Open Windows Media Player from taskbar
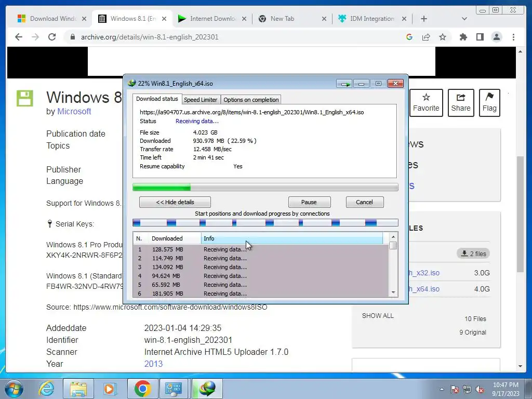This screenshot has width=532, height=399. point(110,389)
